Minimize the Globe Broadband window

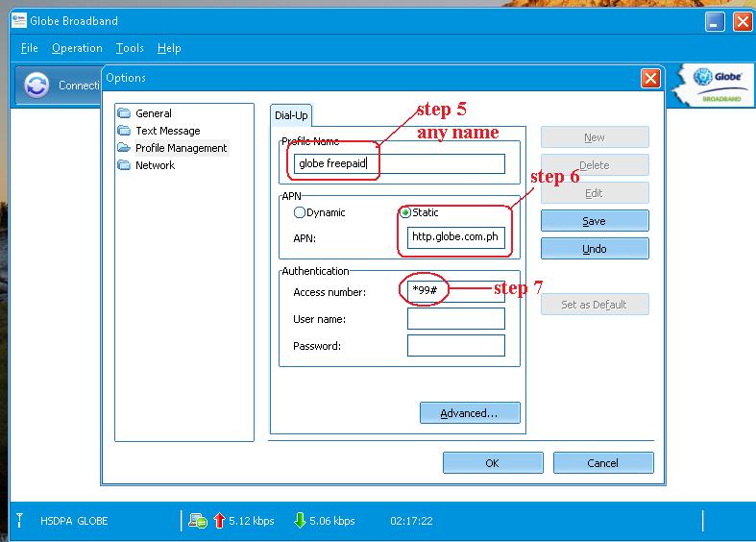coord(715,22)
